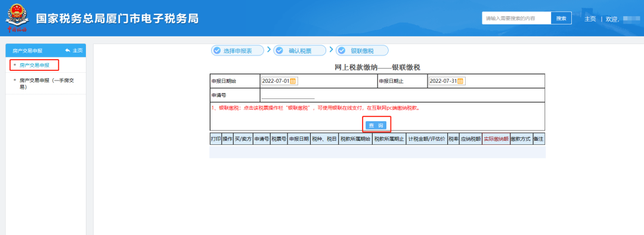Click checkmark icon of 选择申报表 step
This screenshot has height=235, width=644.
tap(217, 51)
